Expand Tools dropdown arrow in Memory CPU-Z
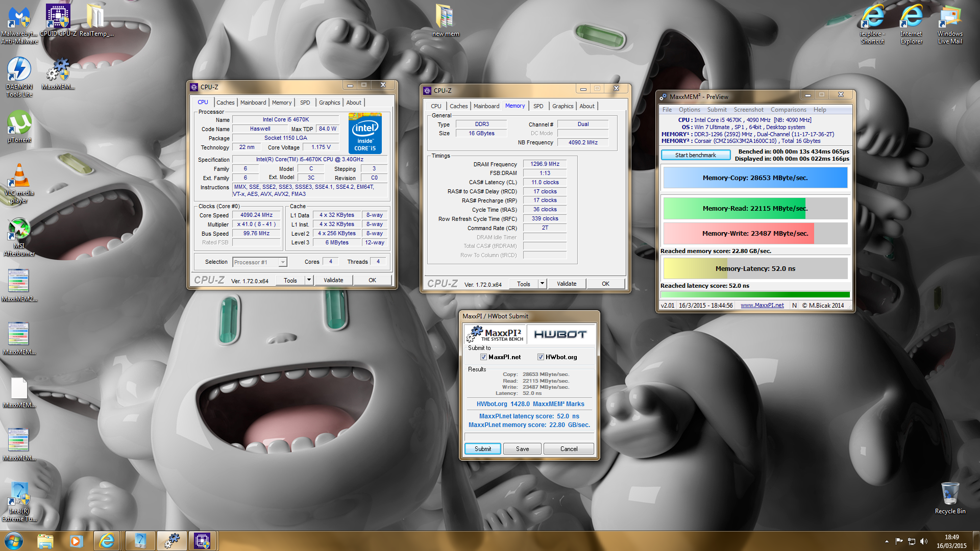 click(542, 284)
